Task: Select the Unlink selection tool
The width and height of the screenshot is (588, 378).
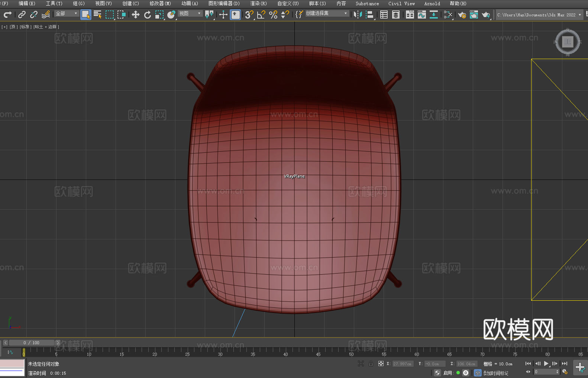Action: [x=34, y=14]
